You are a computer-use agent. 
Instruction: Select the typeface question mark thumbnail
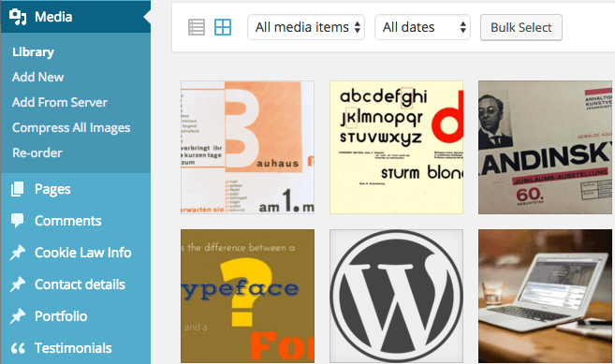(247, 296)
